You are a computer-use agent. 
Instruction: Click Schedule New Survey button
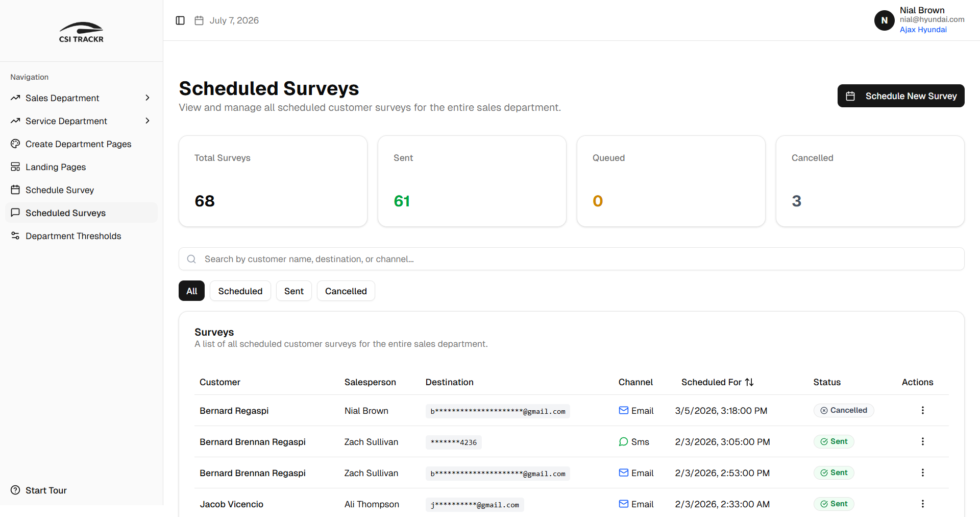pyautogui.click(x=901, y=96)
